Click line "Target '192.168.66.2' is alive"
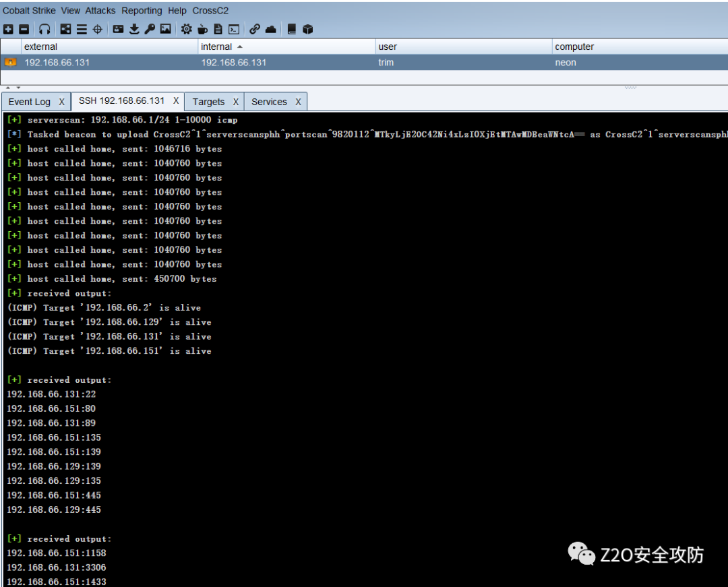 (104, 307)
